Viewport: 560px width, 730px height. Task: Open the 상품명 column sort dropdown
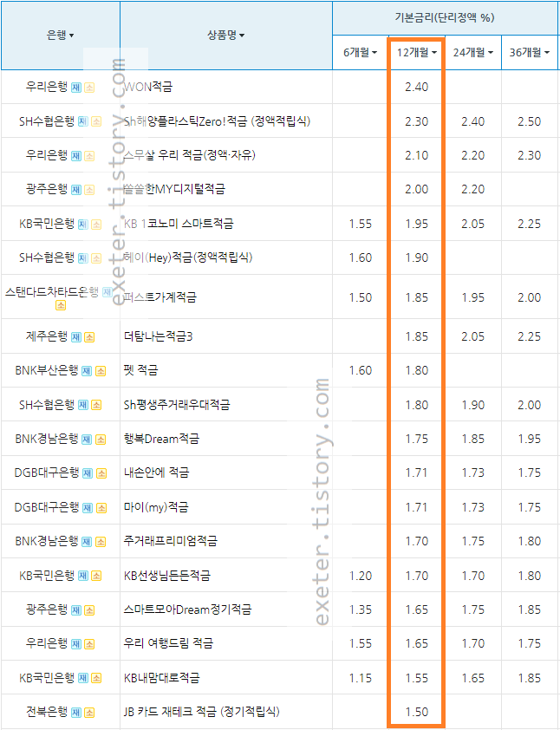pyautogui.click(x=225, y=35)
